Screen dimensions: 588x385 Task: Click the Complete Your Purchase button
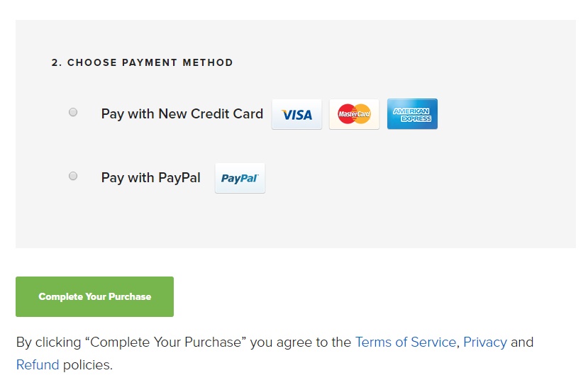(x=94, y=296)
